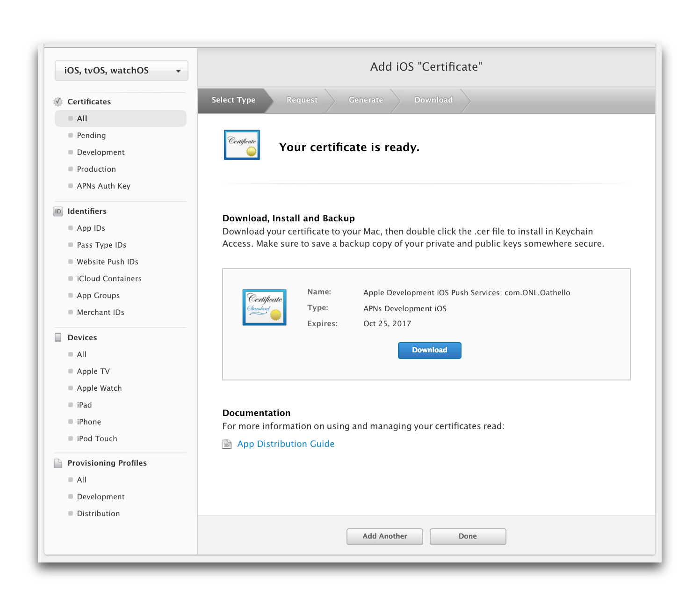Select APNs Auth Key under Certificates
The height and width of the screenshot is (606, 700).
(103, 186)
